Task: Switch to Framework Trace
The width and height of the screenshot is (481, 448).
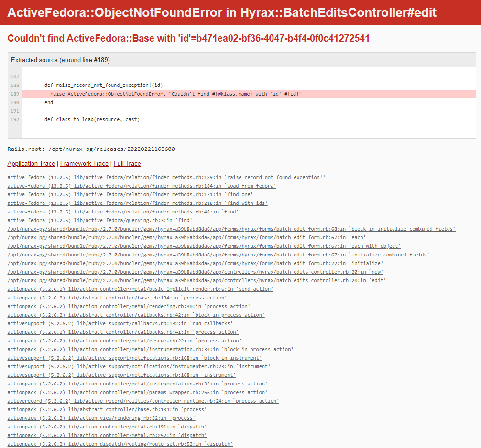Action: point(84,164)
